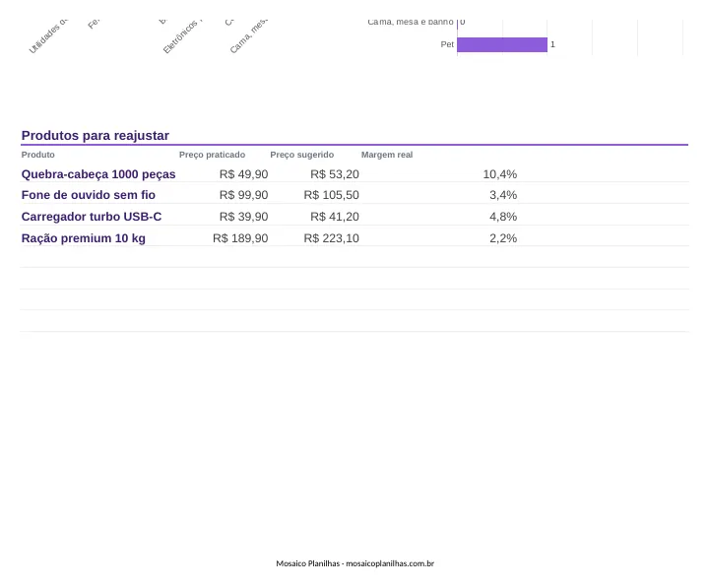The image size is (708, 588).
Task: Click the footer text 'Mosaico Planilhas - mosaicoplanilhas.com.br'
Action: [x=354, y=563]
